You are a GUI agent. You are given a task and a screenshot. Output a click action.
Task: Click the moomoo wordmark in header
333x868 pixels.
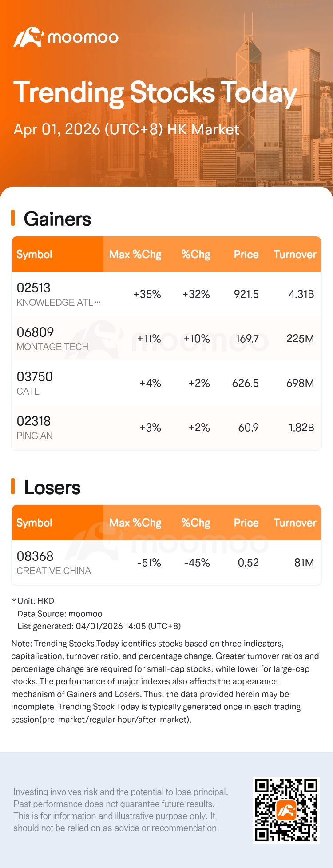point(83,38)
